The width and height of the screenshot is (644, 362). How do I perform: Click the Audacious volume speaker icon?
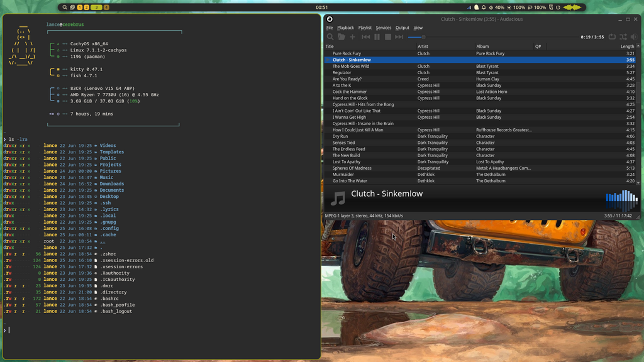coord(634,37)
